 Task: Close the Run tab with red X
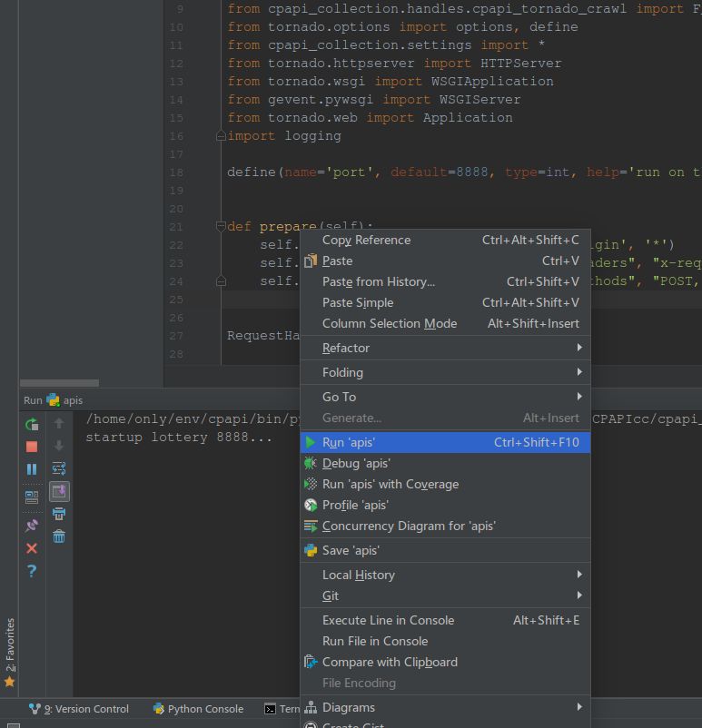[32, 548]
